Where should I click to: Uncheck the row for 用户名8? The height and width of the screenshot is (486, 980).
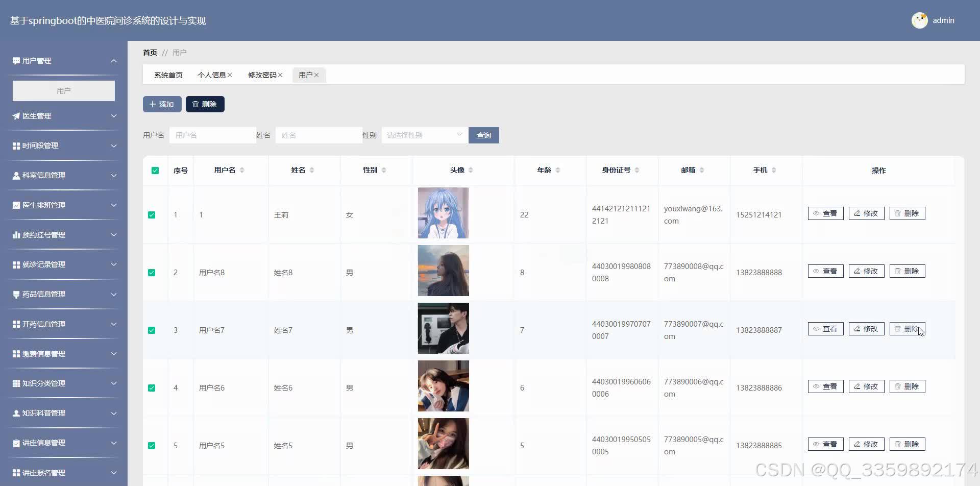tap(152, 273)
